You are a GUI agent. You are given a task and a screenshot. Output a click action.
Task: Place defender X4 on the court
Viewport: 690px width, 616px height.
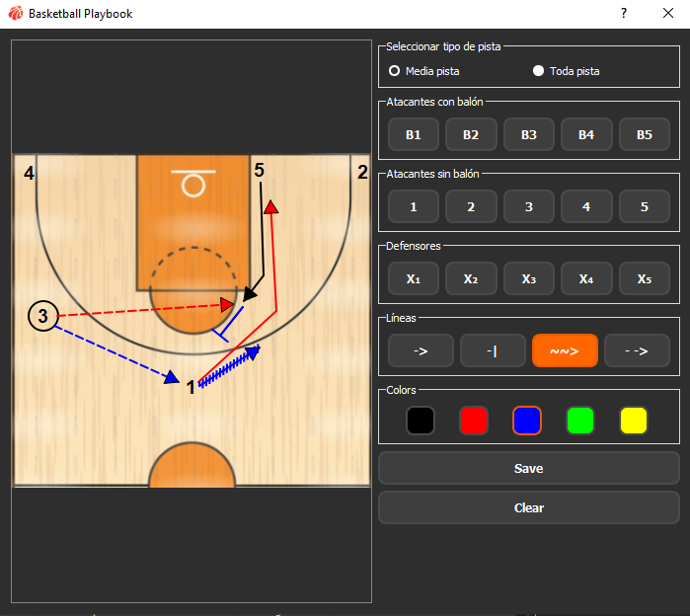coord(586,278)
